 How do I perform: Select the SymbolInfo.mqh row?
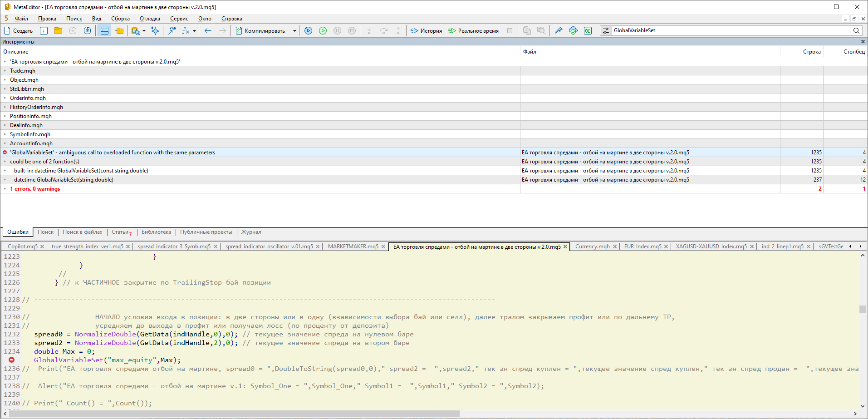434,134
